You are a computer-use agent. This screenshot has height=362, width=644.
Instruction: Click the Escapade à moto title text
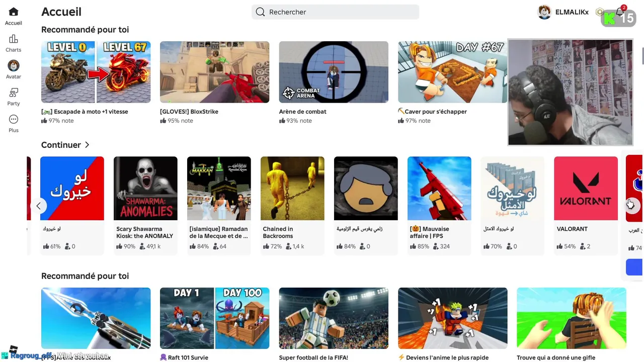tap(85, 112)
